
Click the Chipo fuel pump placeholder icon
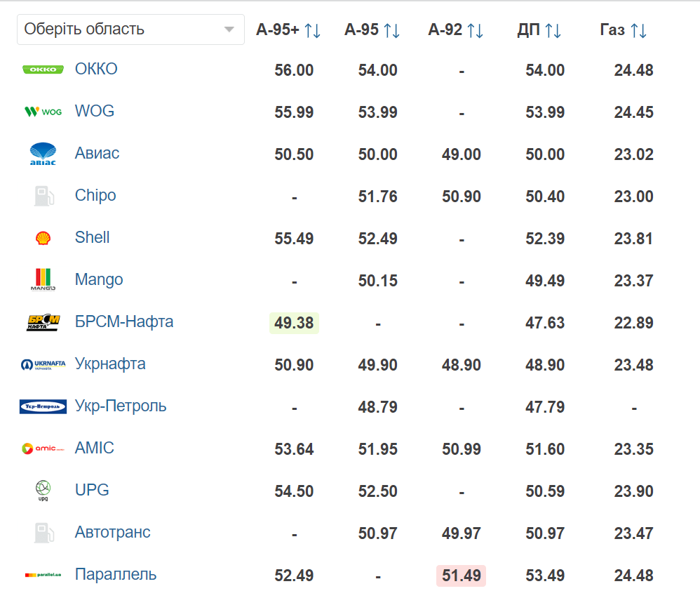pyautogui.click(x=43, y=196)
